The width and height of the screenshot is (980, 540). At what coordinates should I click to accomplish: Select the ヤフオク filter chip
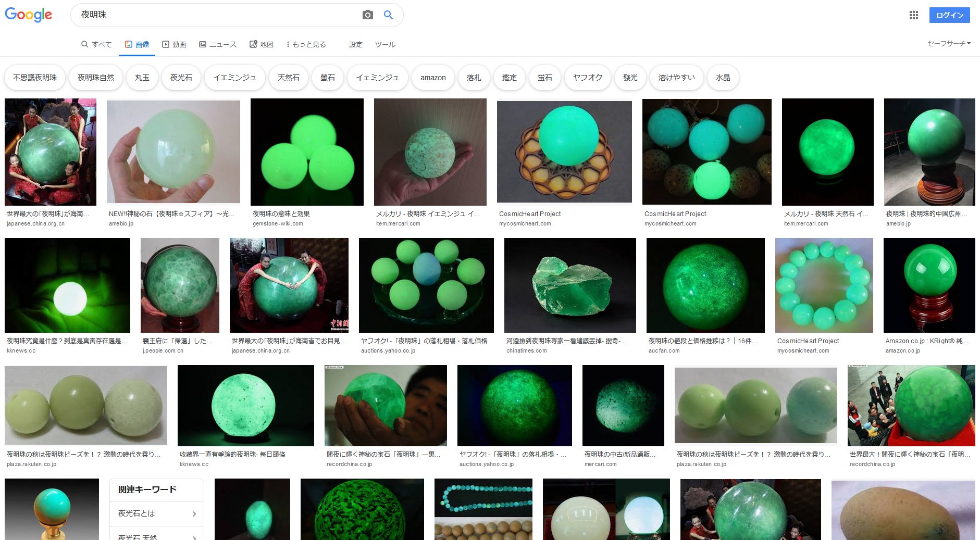[588, 78]
